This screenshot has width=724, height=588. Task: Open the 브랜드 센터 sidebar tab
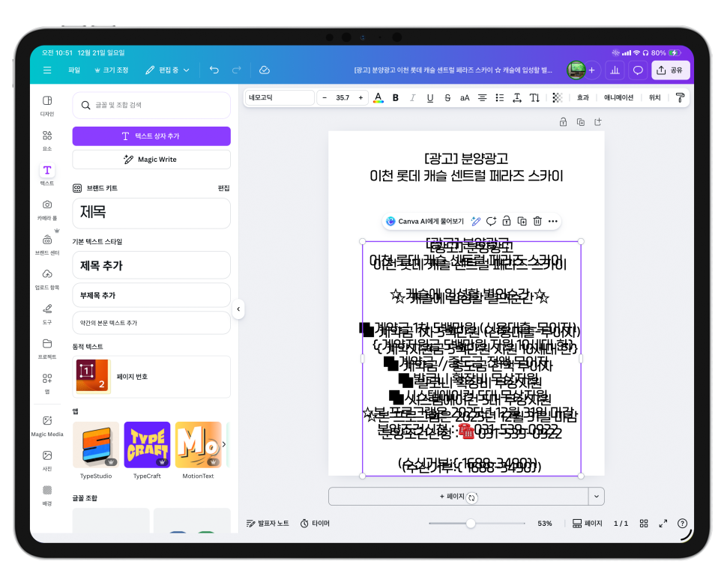47,245
